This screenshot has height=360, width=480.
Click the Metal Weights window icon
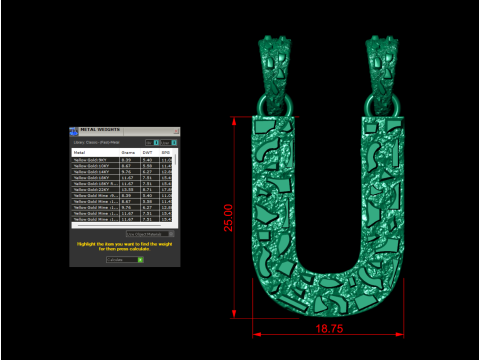74,131
